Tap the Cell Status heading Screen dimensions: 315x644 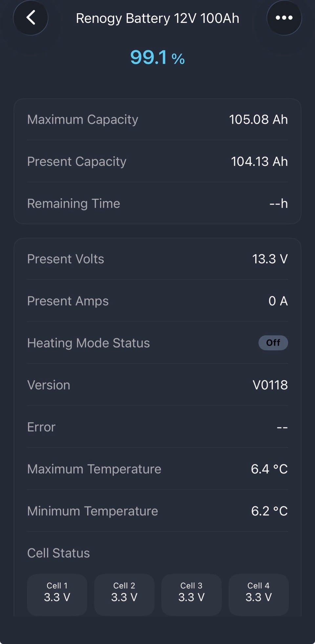click(x=58, y=553)
